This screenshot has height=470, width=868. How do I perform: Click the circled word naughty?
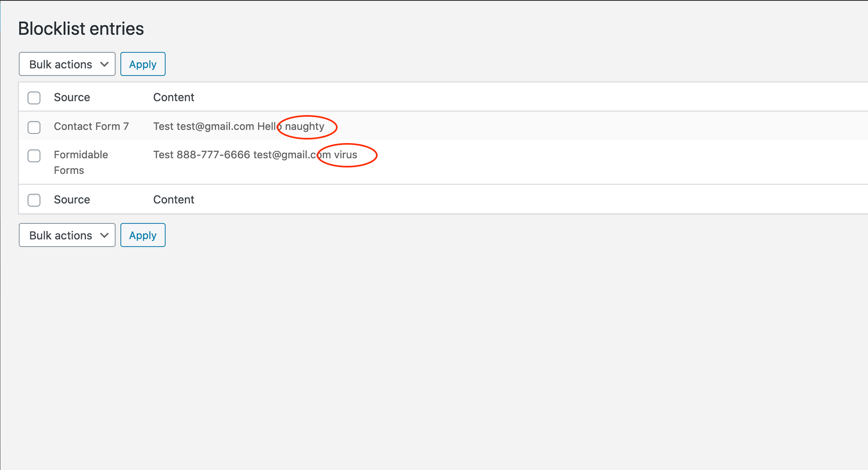pos(305,126)
